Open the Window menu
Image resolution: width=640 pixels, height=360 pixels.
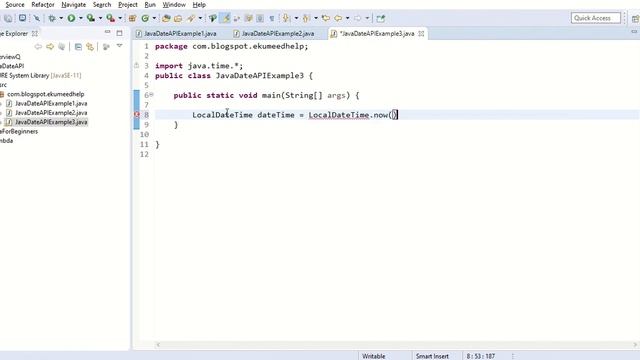tap(174, 5)
